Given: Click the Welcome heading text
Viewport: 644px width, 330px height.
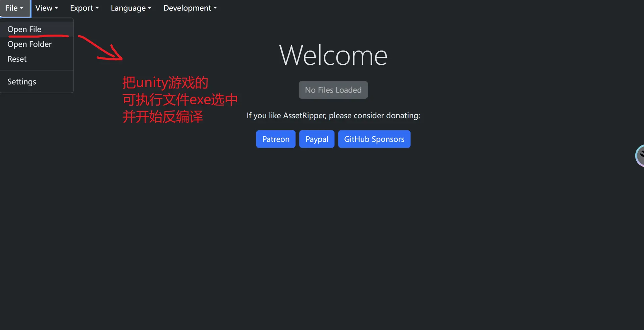Looking at the screenshot, I should coord(333,55).
